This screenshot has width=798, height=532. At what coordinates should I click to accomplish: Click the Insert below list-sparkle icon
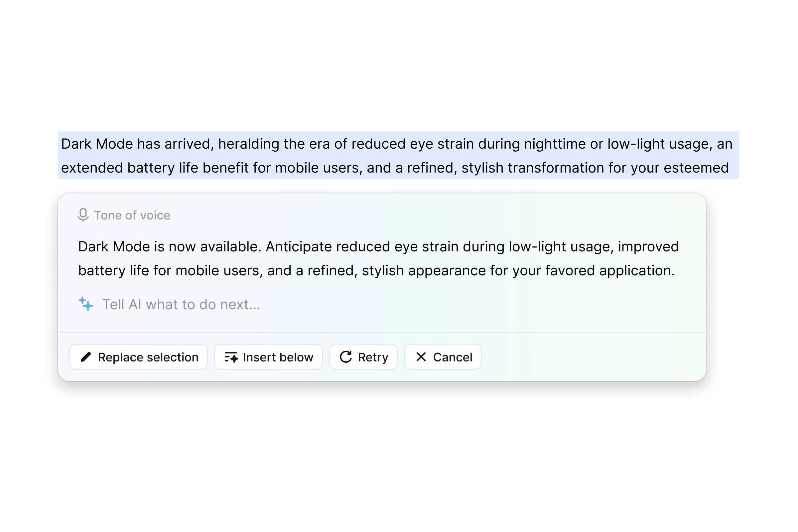coord(231,357)
